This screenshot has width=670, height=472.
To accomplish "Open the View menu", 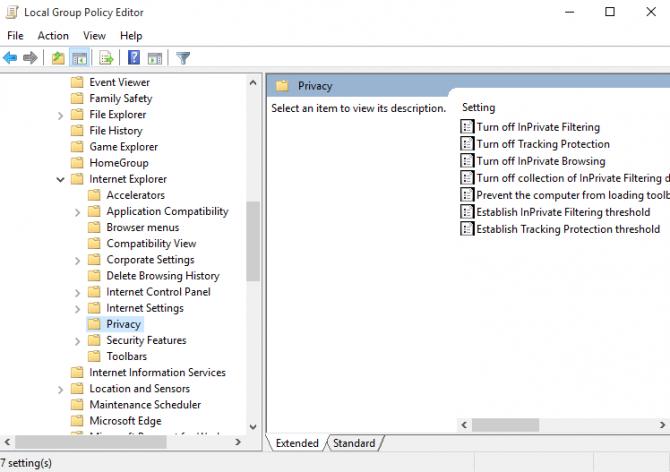I will (x=94, y=35).
